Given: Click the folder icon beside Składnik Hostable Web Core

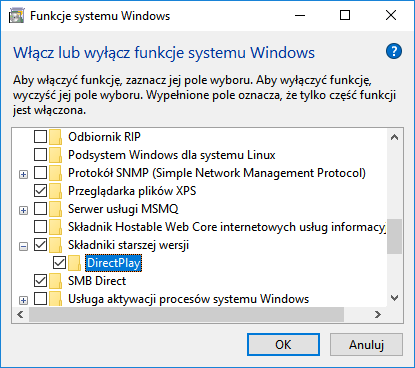Looking at the screenshot, I should click(x=56, y=227).
